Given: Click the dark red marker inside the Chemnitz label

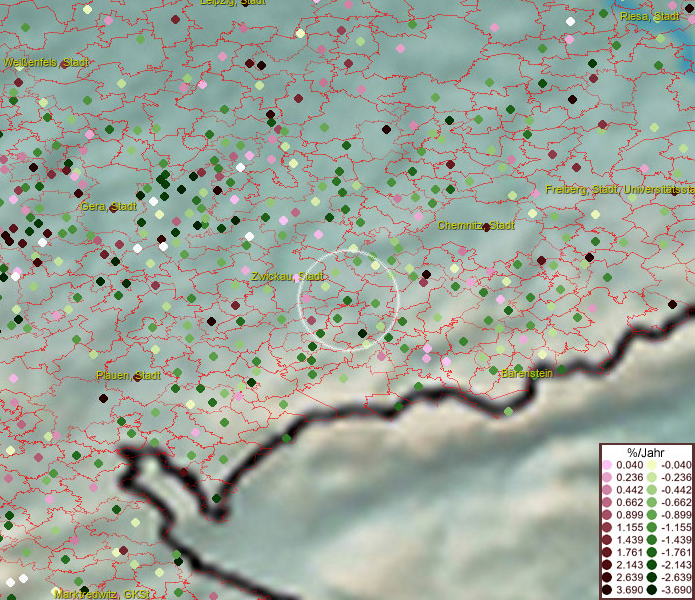Looking at the screenshot, I should click(x=486, y=227).
